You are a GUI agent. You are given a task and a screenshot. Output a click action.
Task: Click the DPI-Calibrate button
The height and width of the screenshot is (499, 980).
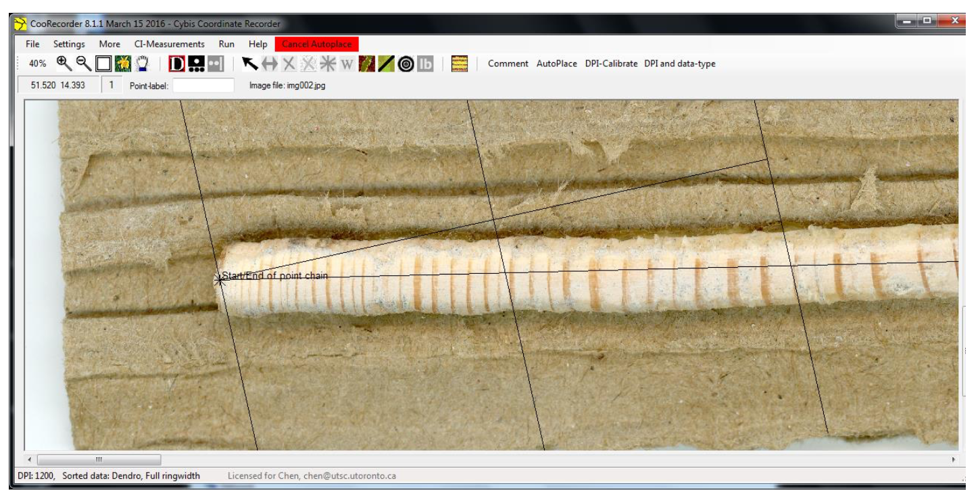point(611,64)
